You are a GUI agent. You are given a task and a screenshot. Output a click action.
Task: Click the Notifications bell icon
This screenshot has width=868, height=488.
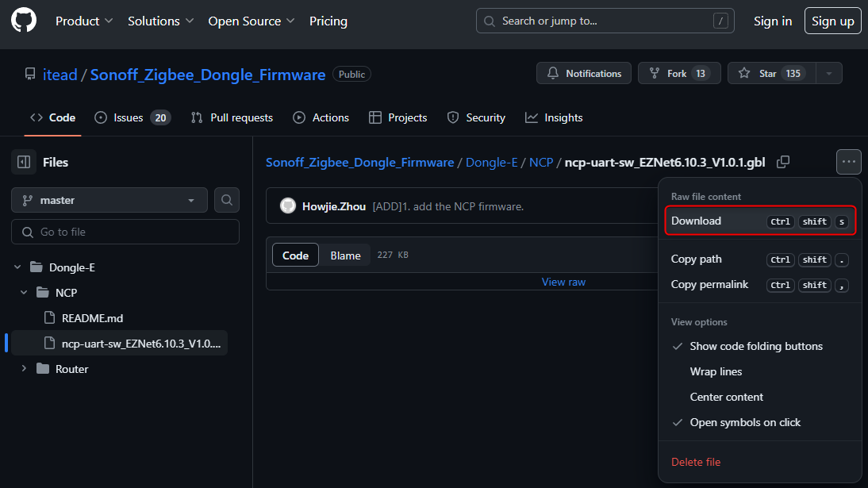coord(552,73)
